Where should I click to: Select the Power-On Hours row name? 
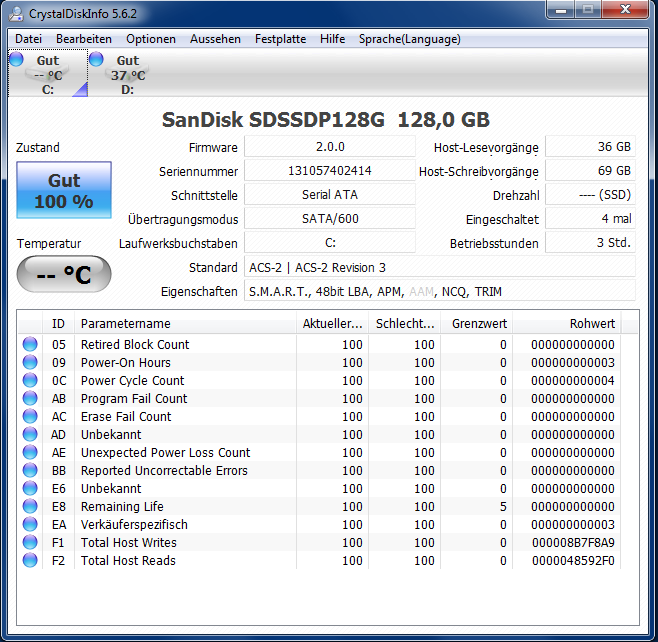click(x=126, y=363)
